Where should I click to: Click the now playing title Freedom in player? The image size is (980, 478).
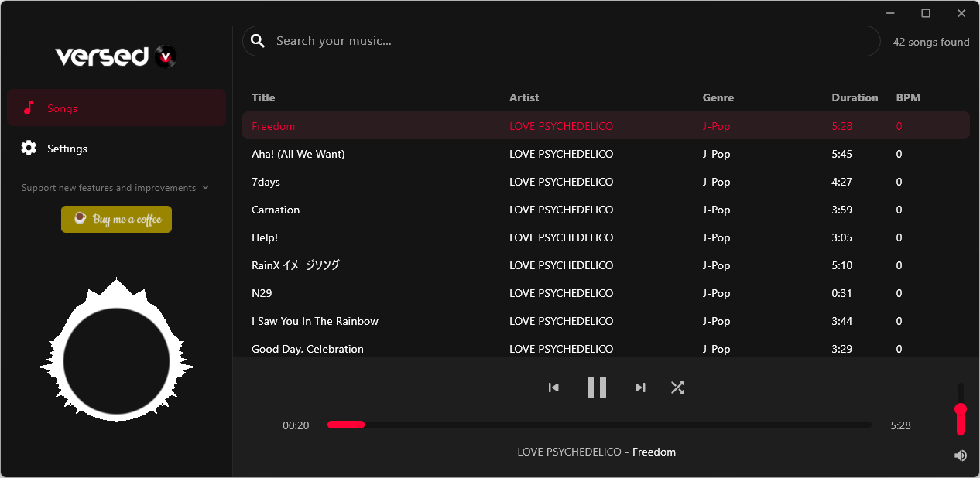654,452
